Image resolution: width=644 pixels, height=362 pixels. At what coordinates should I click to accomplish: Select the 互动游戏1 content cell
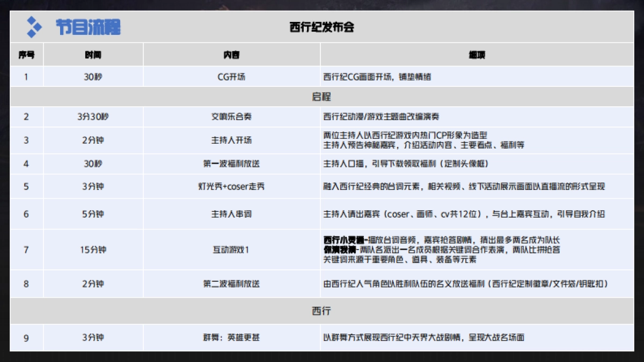[x=231, y=249]
